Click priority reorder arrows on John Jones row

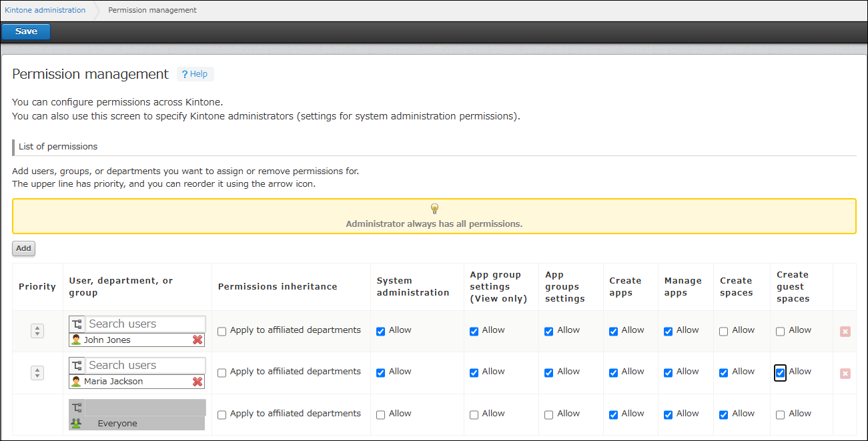[x=37, y=330]
